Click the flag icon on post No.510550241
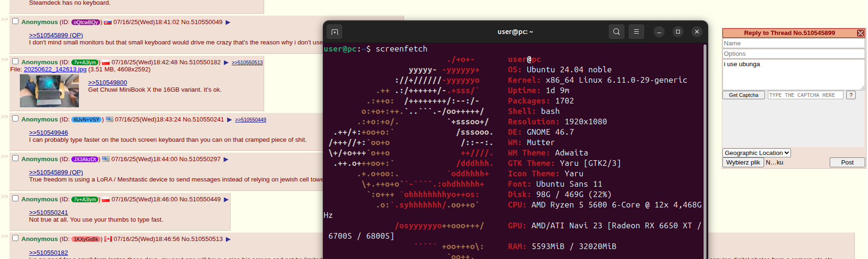 pyautogui.click(x=109, y=120)
